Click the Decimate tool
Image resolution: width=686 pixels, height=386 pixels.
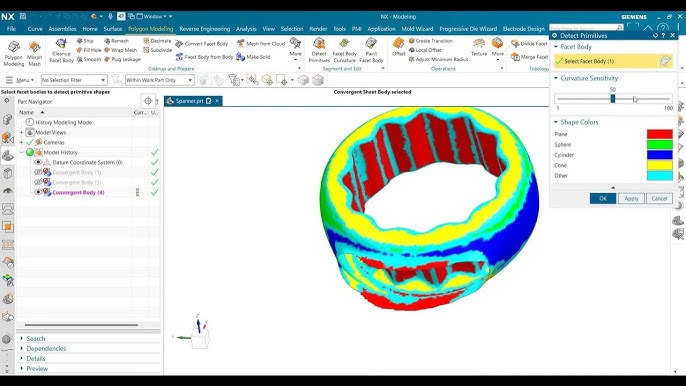click(157, 41)
